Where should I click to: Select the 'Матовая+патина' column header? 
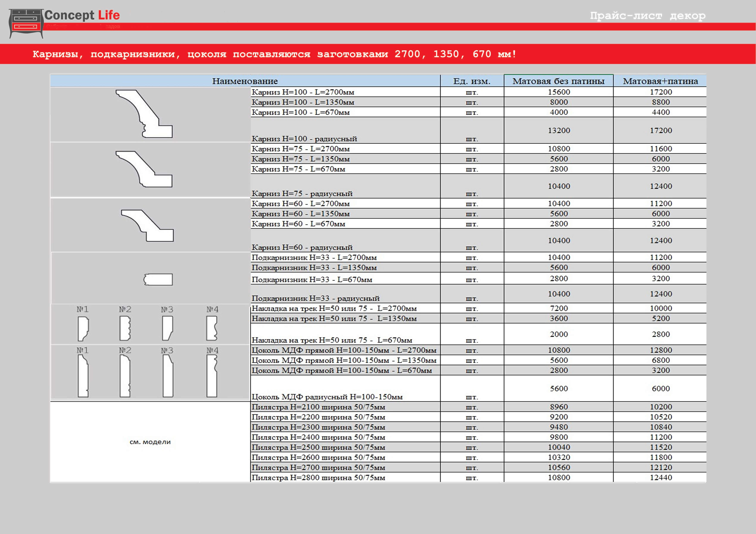click(x=660, y=81)
